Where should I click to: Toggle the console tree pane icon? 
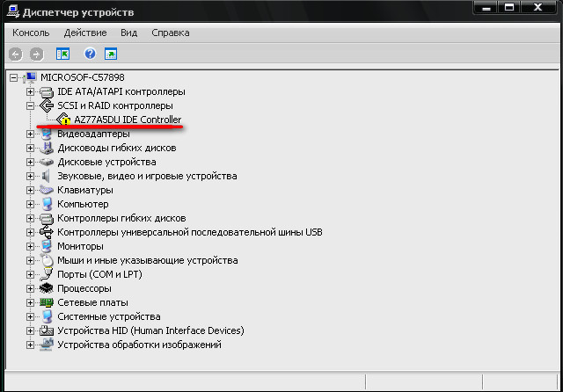click(x=62, y=54)
